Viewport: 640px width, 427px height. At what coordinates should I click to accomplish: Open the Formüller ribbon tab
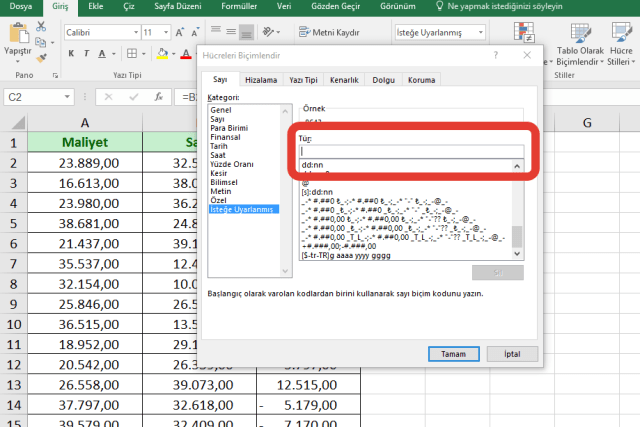tap(240, 6)
